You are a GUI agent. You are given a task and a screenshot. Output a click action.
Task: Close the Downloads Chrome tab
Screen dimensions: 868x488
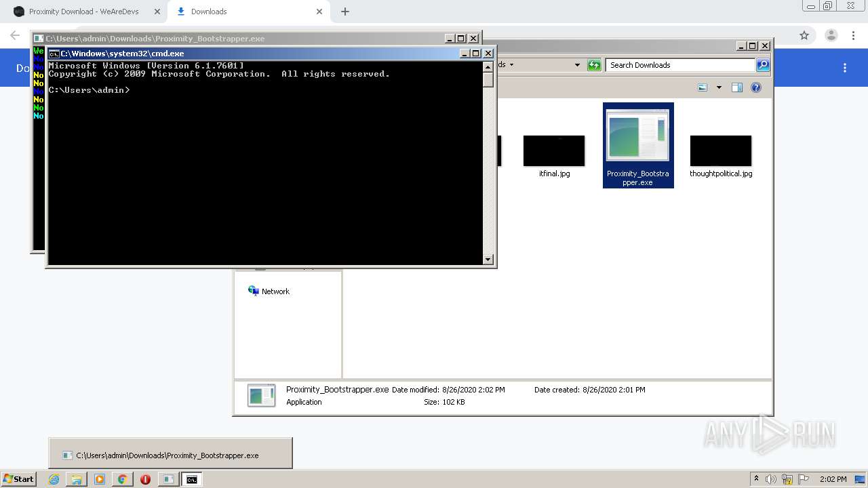click(x=319, y=12)
